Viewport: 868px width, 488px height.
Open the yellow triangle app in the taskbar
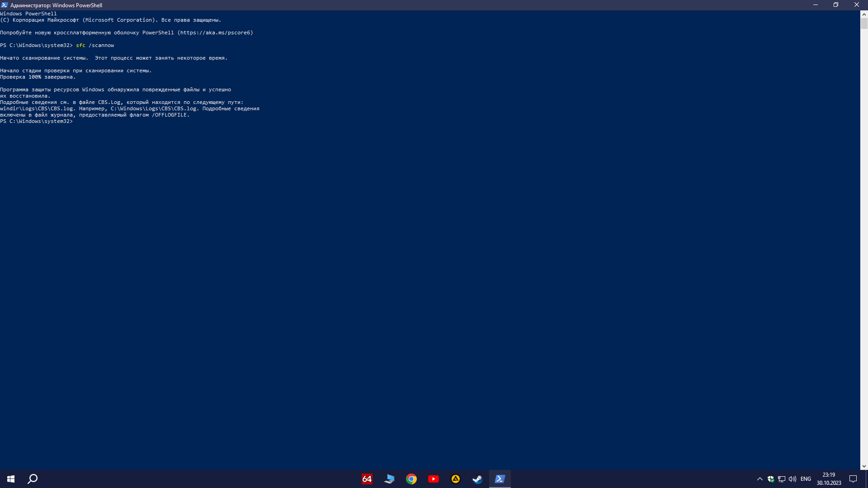tap(455, 479)
